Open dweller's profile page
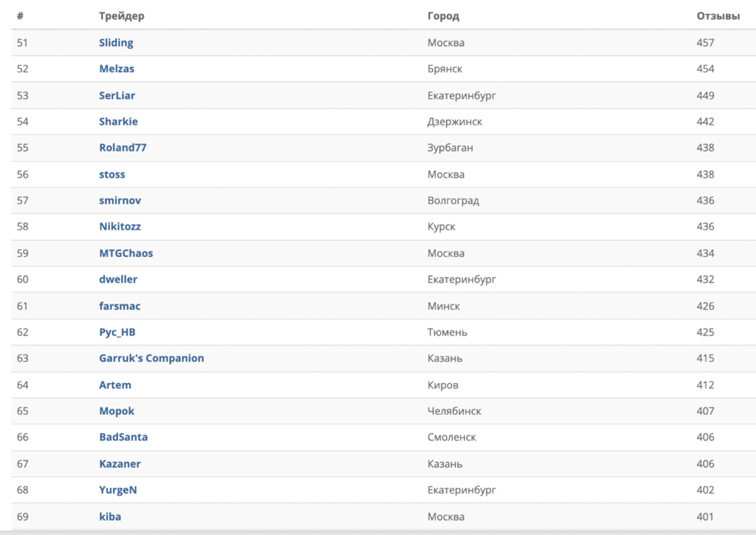The width and height of the screenshot is (756, 535). (x=118, y=280)
